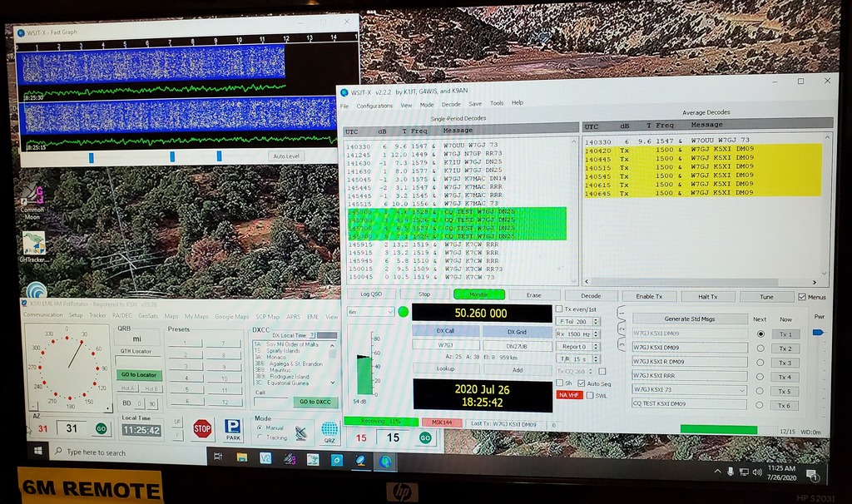Open the Tools menu in WSJT-X

(x=496, y=103)
